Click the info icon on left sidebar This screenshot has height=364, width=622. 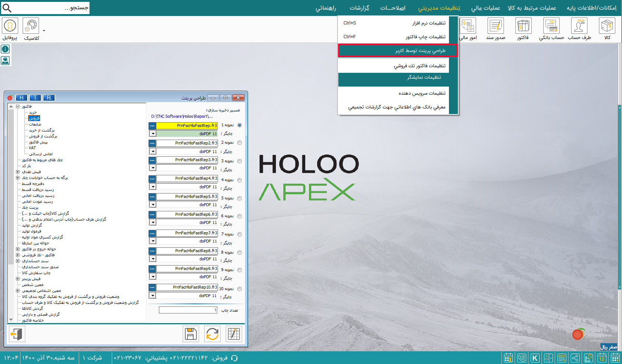click(5, 49)
